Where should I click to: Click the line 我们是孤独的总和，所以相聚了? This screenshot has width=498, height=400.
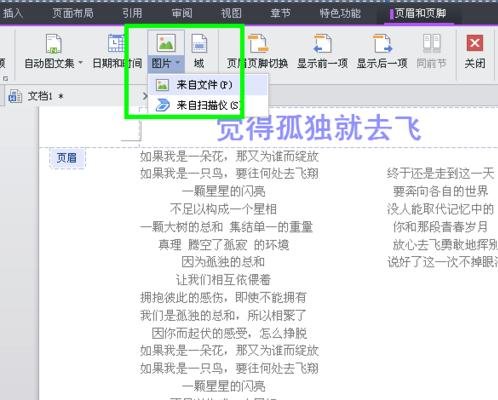point(223,315)
